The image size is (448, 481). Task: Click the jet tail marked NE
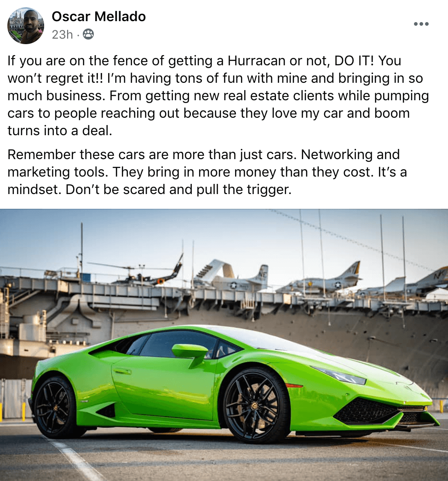pyautogui.click(x=261, y=274)
